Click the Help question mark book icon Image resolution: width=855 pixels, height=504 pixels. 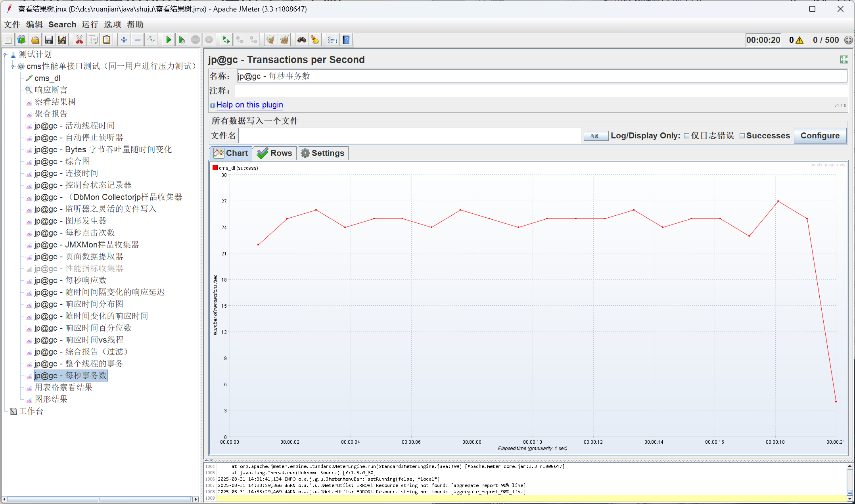pos(346,40)
